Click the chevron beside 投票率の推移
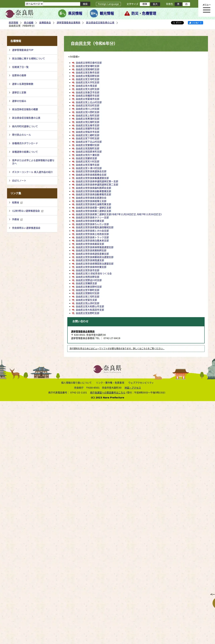The image size is (215, 644). coord(10,76)
